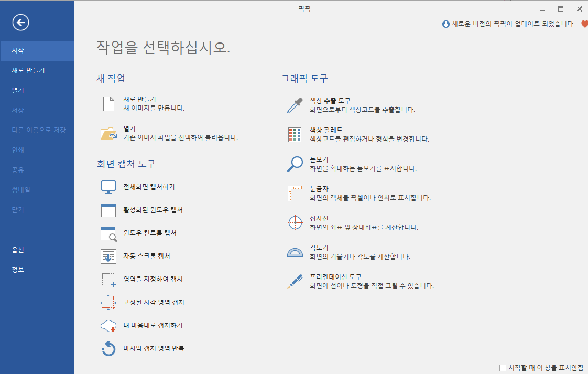588x374 pixels.
Task: Check the 시작할 때 이 창을 표시안함 checkbox
Action: click(503, 368)
